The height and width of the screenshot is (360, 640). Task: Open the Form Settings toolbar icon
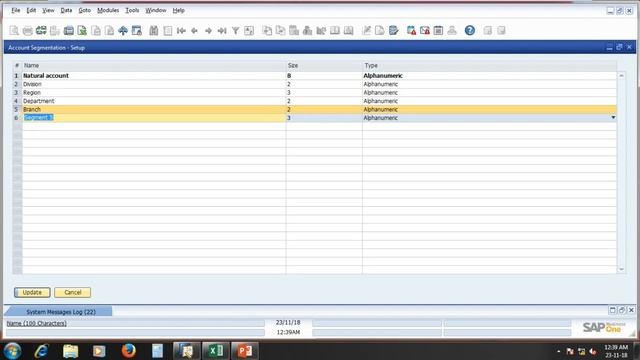380,31
